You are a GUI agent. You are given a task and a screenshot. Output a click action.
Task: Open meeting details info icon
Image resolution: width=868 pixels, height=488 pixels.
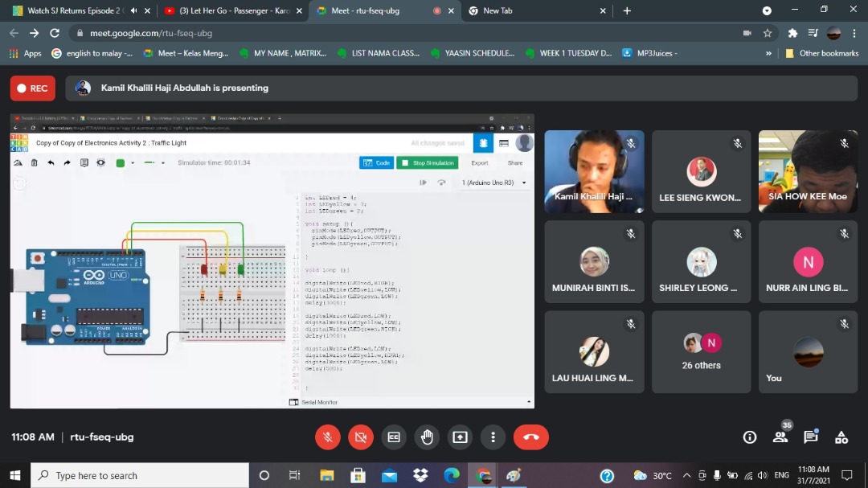click(750, 437)
